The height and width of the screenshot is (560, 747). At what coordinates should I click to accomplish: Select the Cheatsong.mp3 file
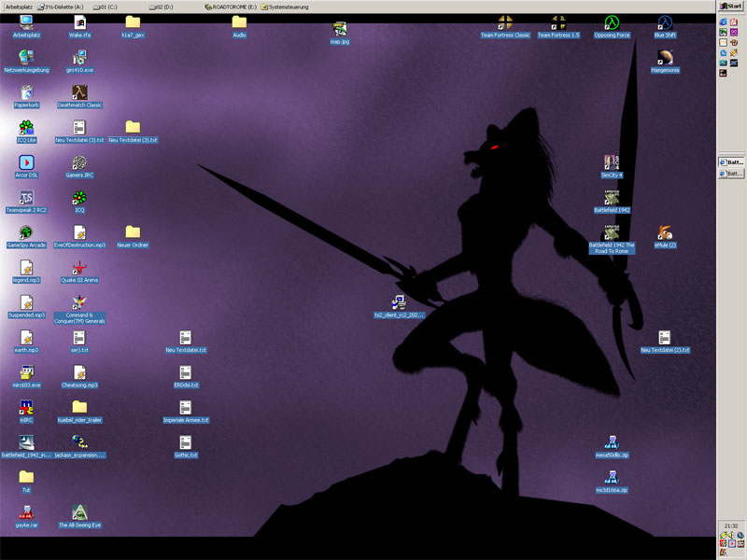click(79, 377)
